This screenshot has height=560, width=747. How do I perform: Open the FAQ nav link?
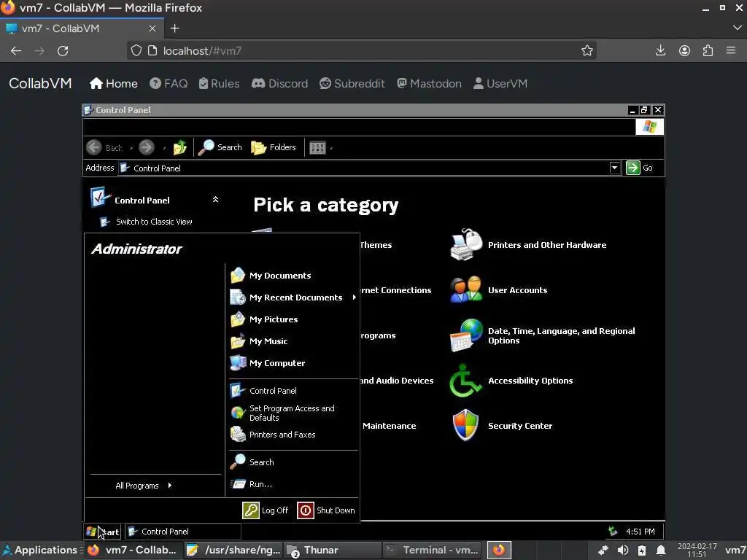[x=169, y=83]
